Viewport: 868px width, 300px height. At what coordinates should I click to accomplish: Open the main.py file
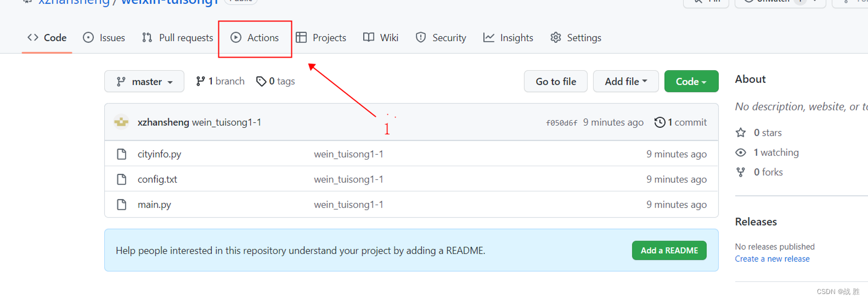point(154,204)
